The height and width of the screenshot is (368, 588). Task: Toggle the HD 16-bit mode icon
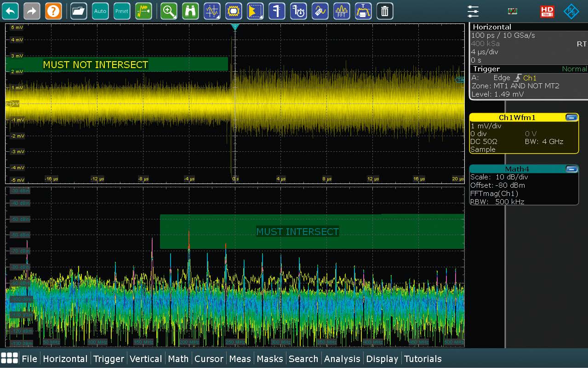point(547,11)
